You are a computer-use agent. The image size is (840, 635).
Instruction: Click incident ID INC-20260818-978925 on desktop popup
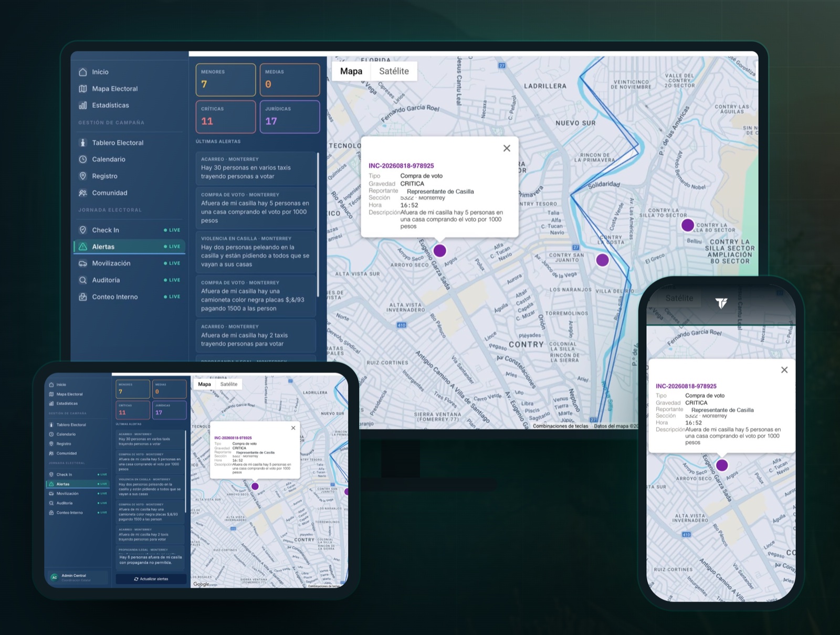click(x=401, y=166)
